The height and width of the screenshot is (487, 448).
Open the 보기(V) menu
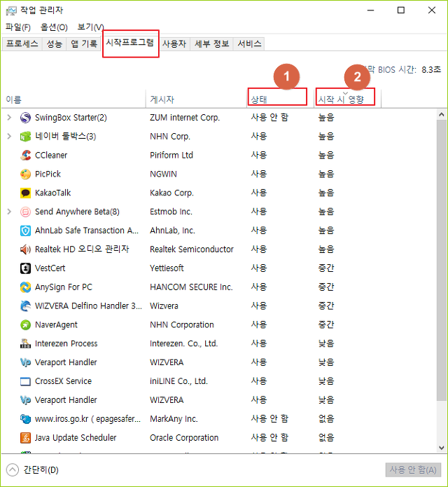coord(90,27)
